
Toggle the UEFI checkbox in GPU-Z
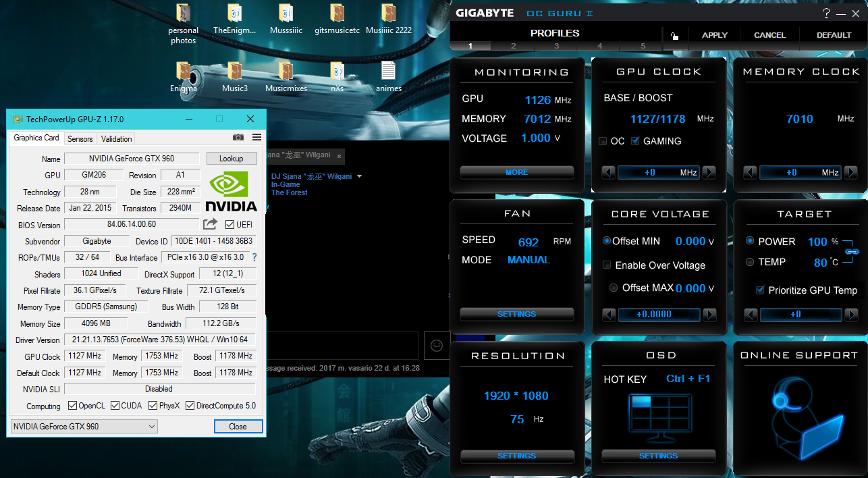click(230, 225)
